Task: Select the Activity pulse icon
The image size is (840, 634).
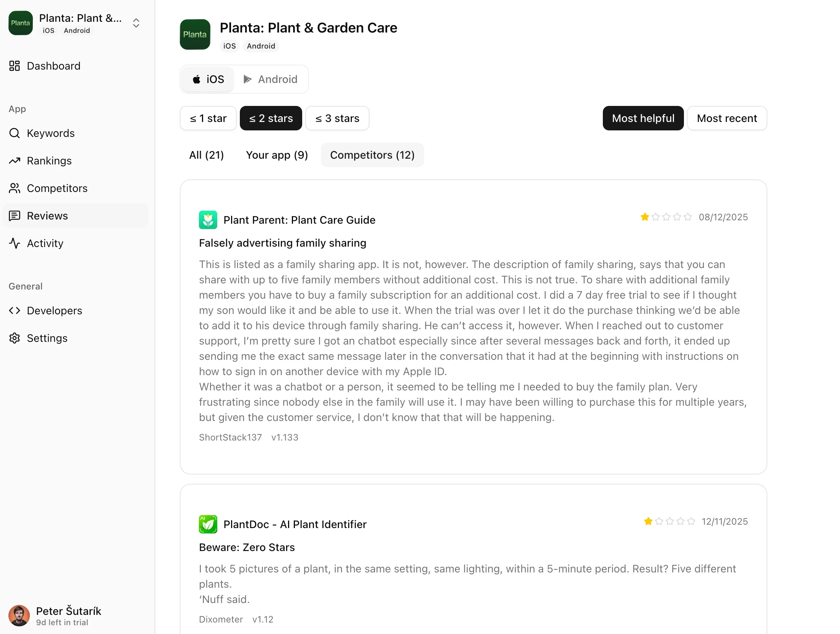Action: pos(15,243)
